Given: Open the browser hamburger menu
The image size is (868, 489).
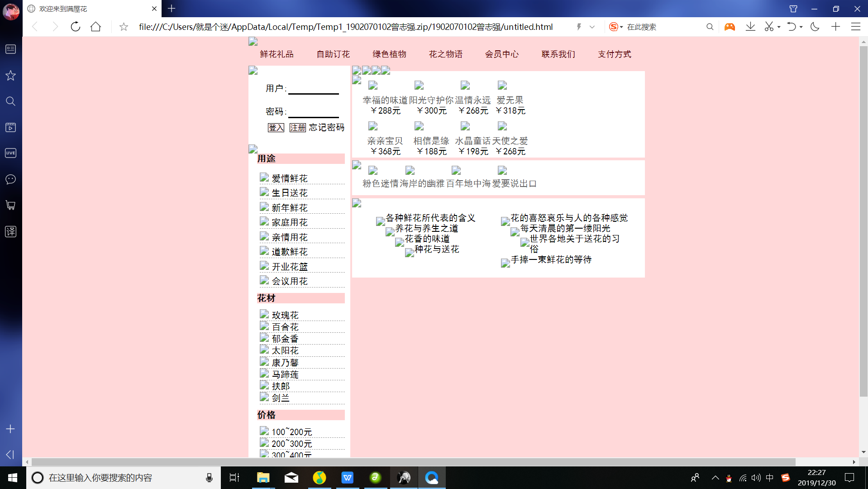Looking at the screenshot, I should pyautogui.click(x=855, y=27).
